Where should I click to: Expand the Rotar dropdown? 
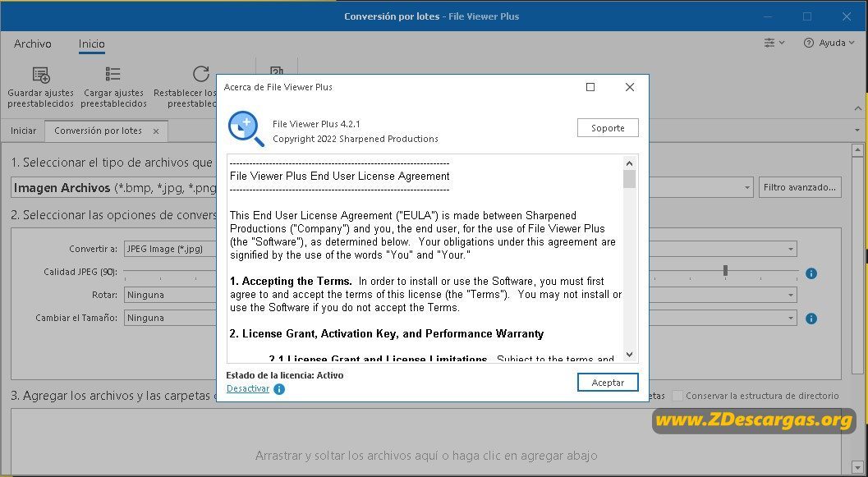[791, 295]
